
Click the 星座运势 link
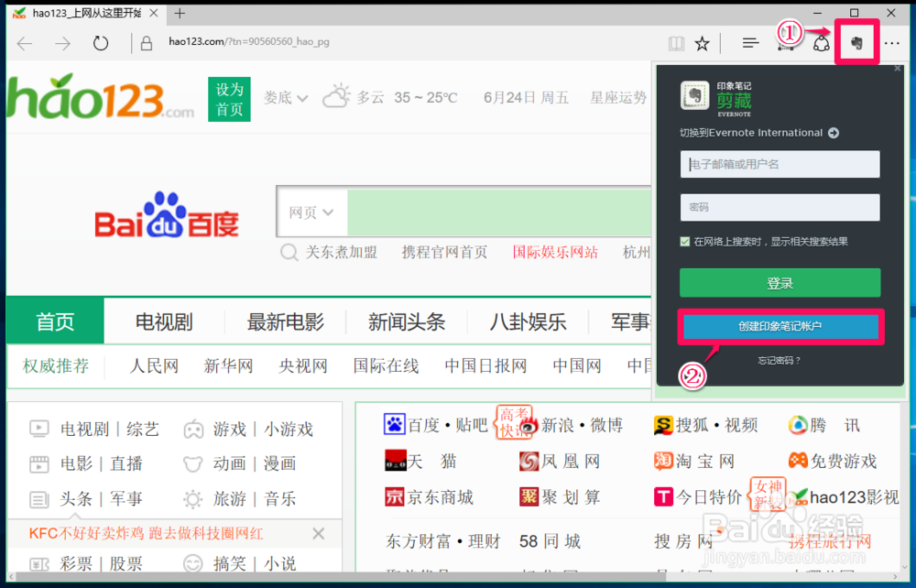coord(618,97)
